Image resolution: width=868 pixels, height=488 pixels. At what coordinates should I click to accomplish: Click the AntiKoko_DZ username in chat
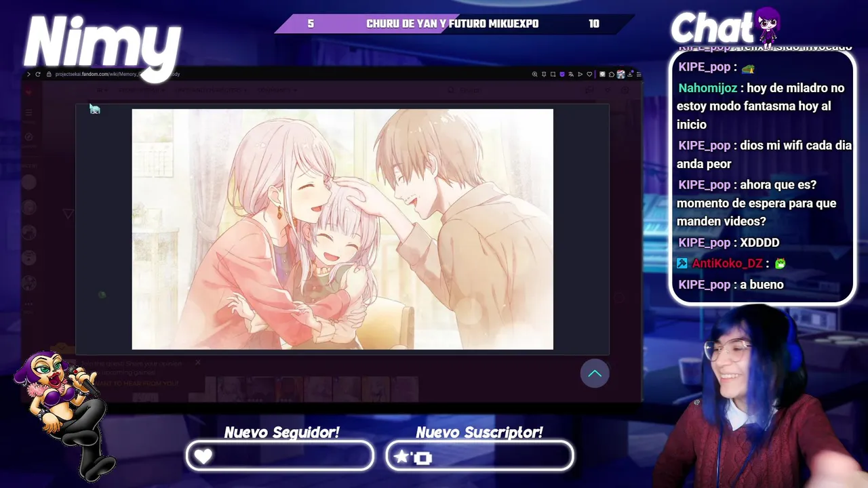[727, 263]
